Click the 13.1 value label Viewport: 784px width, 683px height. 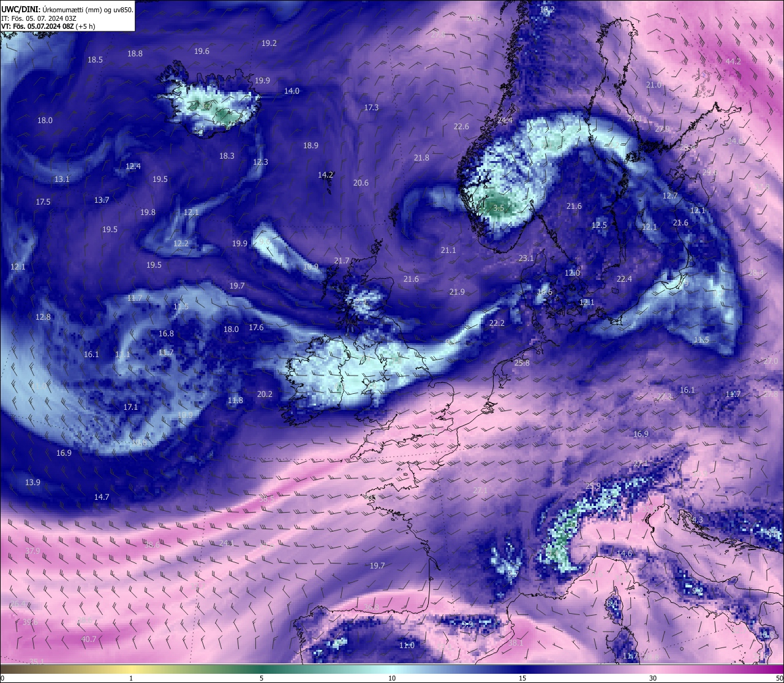pos(62,179)
